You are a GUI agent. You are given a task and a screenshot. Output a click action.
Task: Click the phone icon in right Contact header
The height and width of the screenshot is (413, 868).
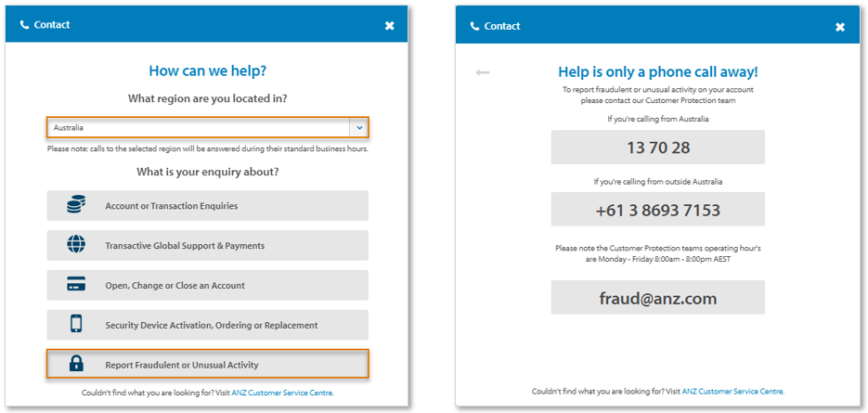click(x=474, y=27)
